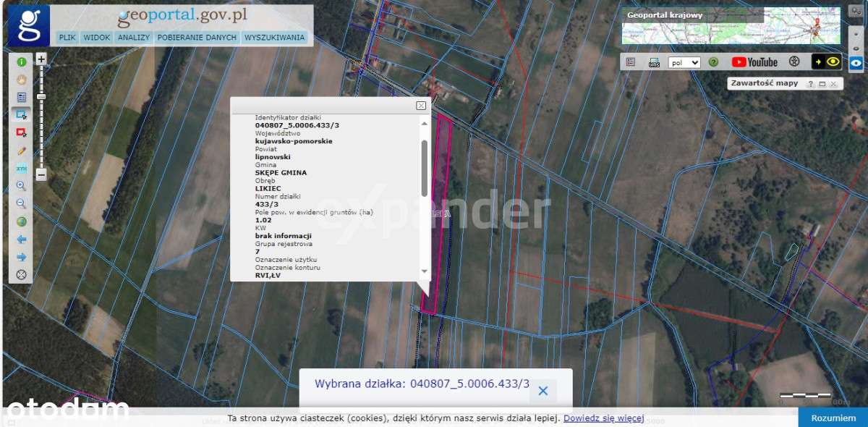Click the plus button on zoom slider
Image resolution: width=868 pixels, height=427 pixels.
pos(41,59)
